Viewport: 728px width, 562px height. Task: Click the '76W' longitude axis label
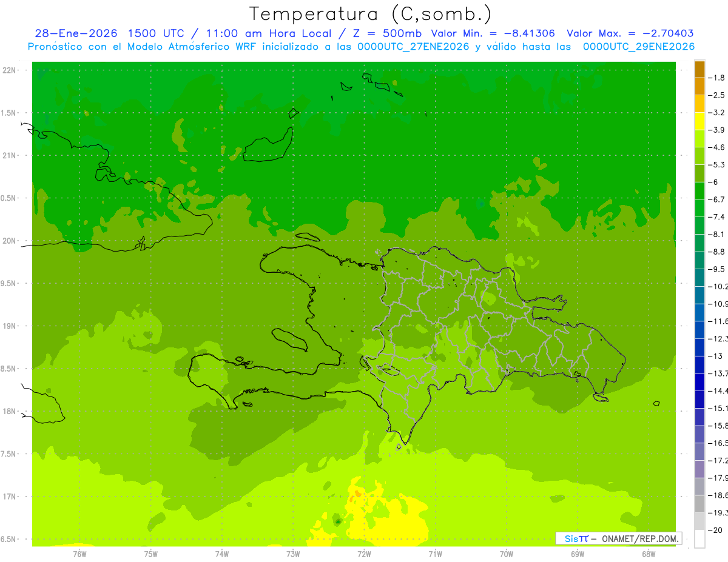click(x=79, y=554)
